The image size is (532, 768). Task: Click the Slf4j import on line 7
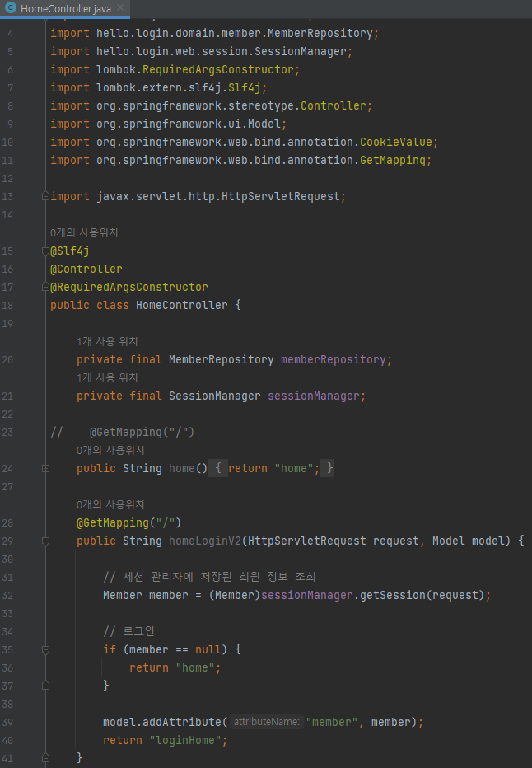[x=245, y=87]
